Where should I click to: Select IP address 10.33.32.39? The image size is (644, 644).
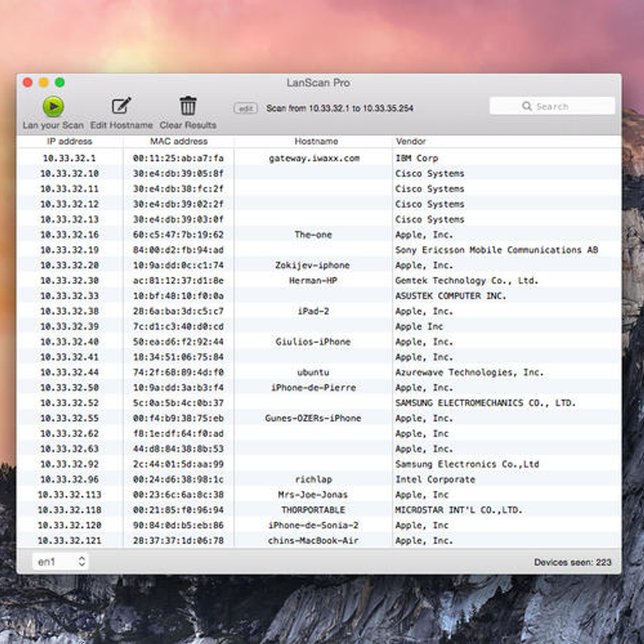click(x=69, y=327)
